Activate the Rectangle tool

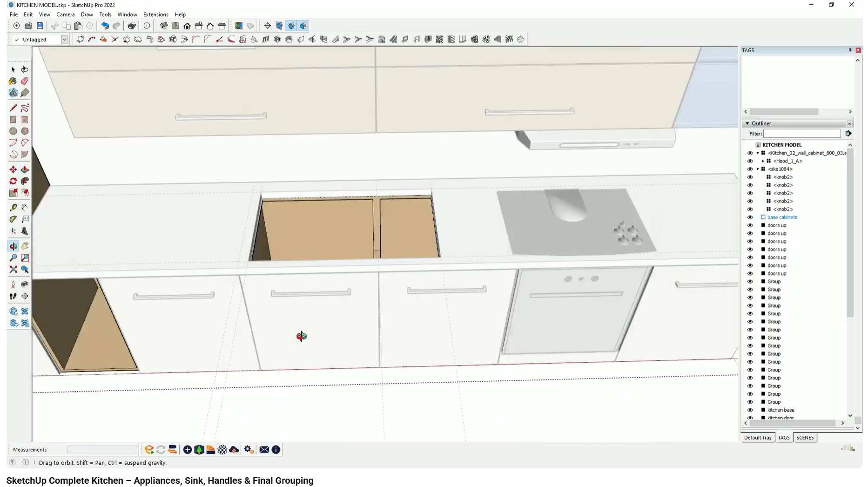(13, 119)
